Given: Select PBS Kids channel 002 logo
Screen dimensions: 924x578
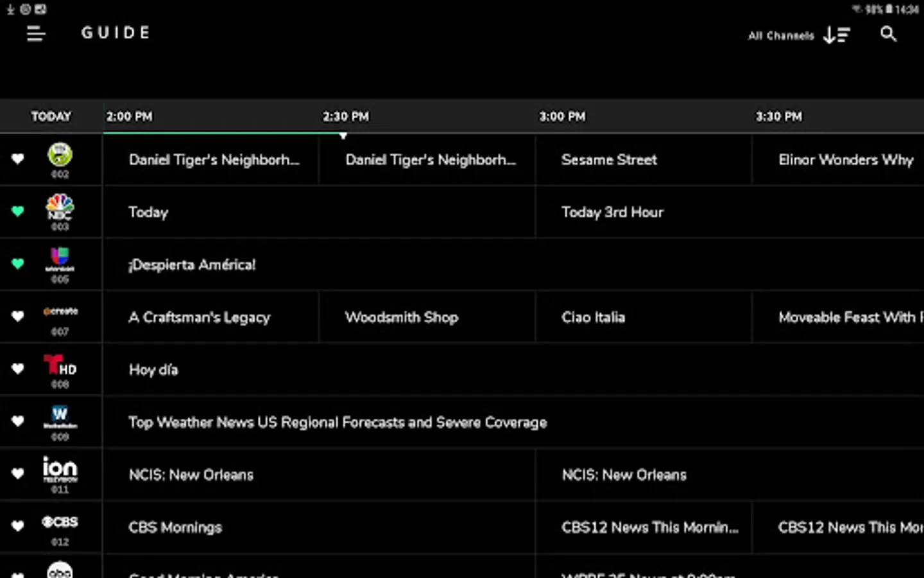Looking at the screenshot, I should [60, 155].
